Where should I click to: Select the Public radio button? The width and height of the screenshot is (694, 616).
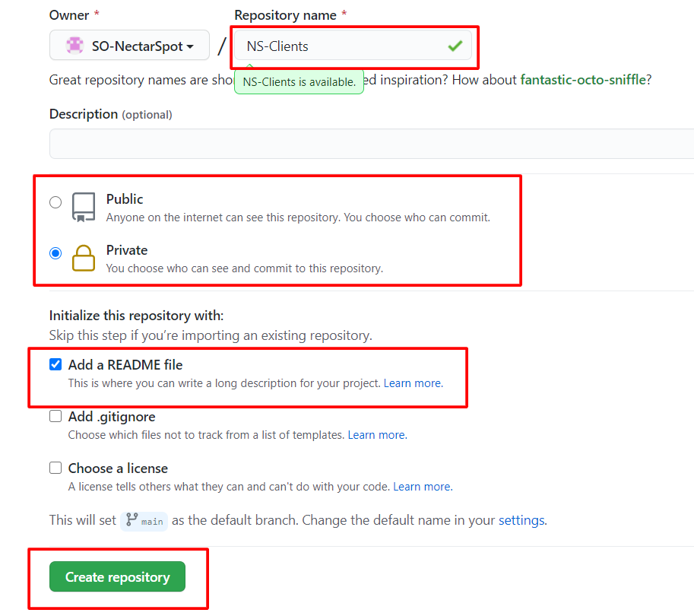[55, 202]
